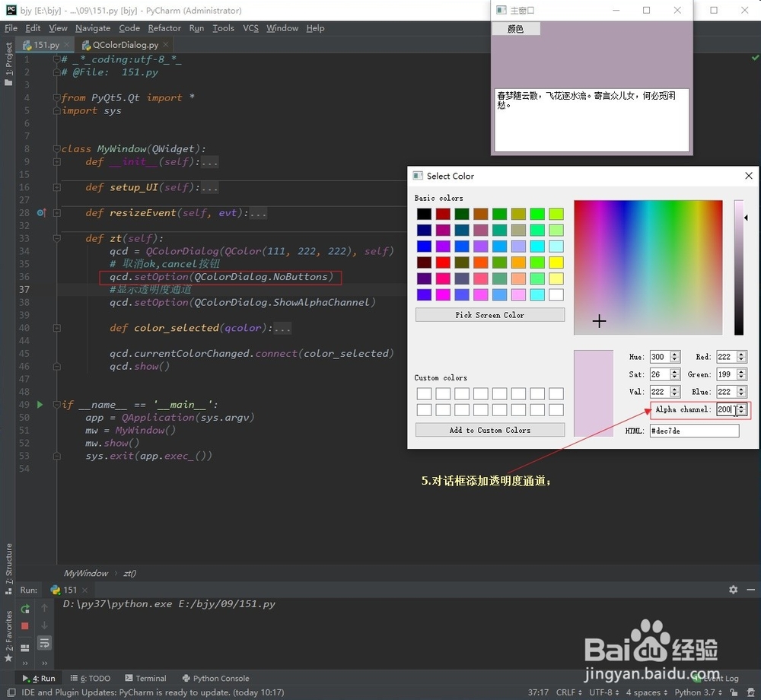Collapse the MyWindow class fold

[x=57, y=148]
